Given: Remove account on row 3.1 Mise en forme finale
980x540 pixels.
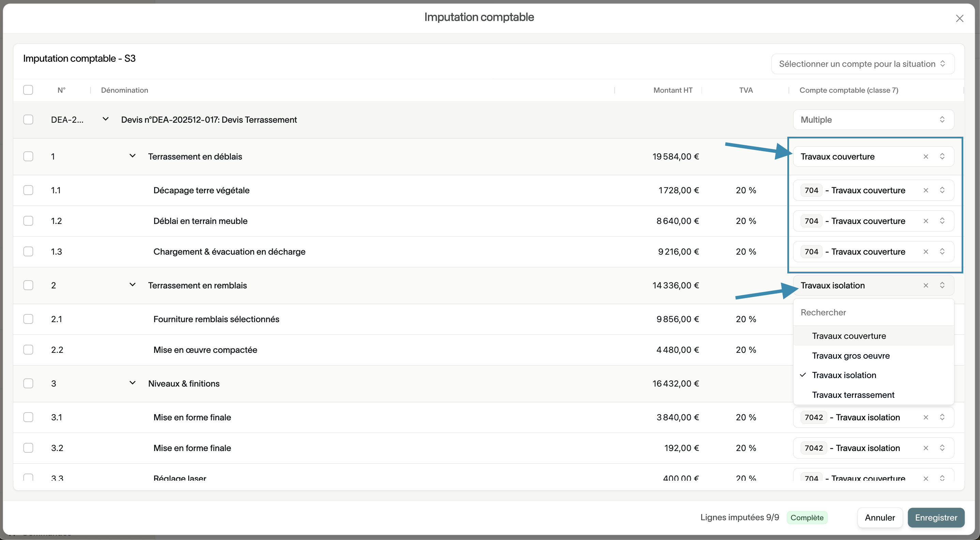Looking at the screenshot, I should (x=925, y=418).
